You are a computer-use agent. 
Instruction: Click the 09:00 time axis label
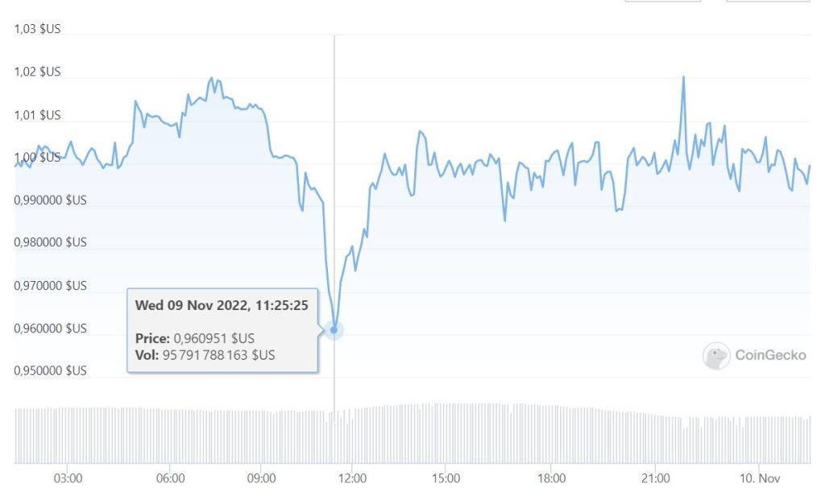coord(261,478)
